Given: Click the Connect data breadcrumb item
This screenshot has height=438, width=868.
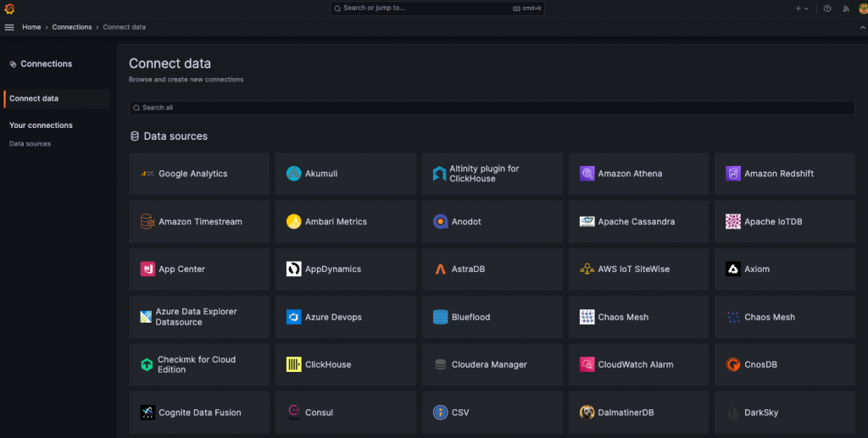Looking at the screenshot, I should click(124, 27).
